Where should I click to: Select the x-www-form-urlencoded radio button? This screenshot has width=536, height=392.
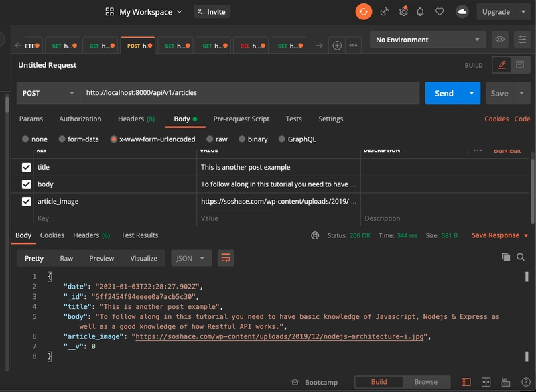pos(113,139)
